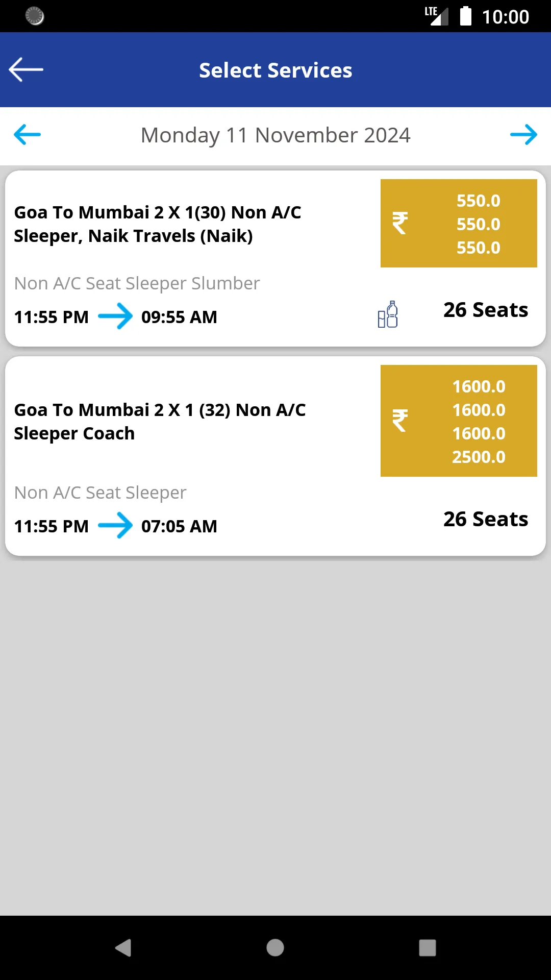Tap the water bottle amenities icon
The image size is (551, 980).
coord(388,314)
